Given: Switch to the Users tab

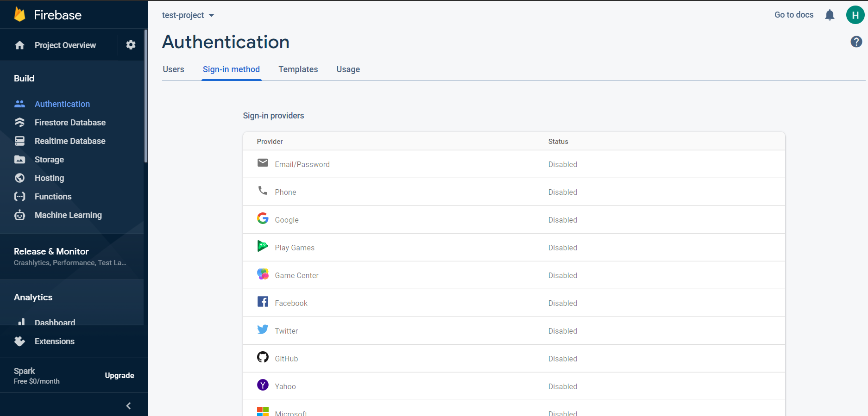Looking at the screenshot, I should 173,69.
